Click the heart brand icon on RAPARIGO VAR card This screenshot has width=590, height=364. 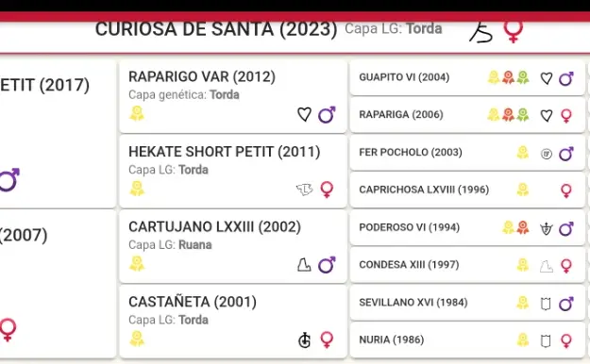point(304,114)
